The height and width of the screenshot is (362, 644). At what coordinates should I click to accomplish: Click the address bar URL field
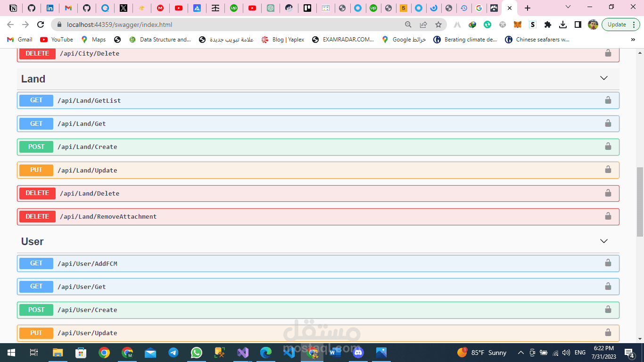(x=231, y=25)
